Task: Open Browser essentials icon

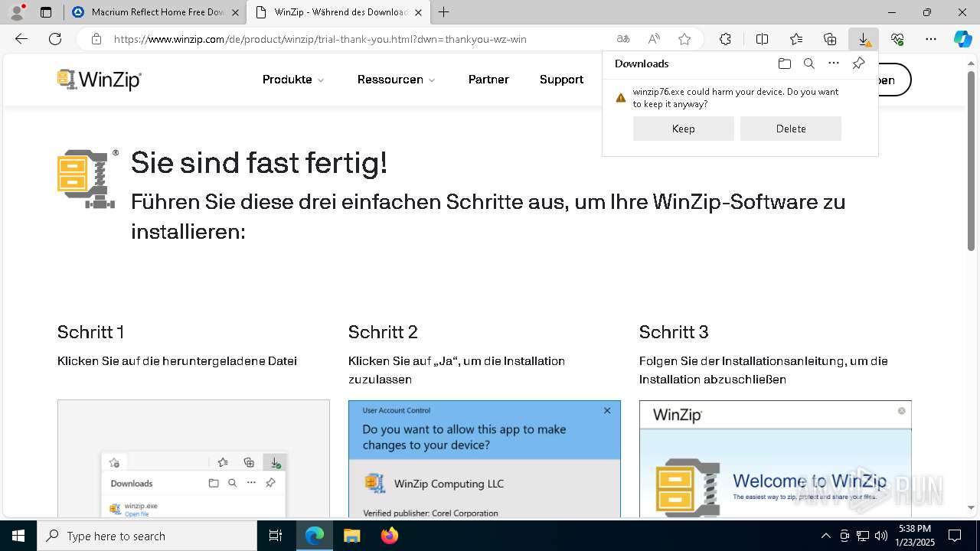Action: 897,39
